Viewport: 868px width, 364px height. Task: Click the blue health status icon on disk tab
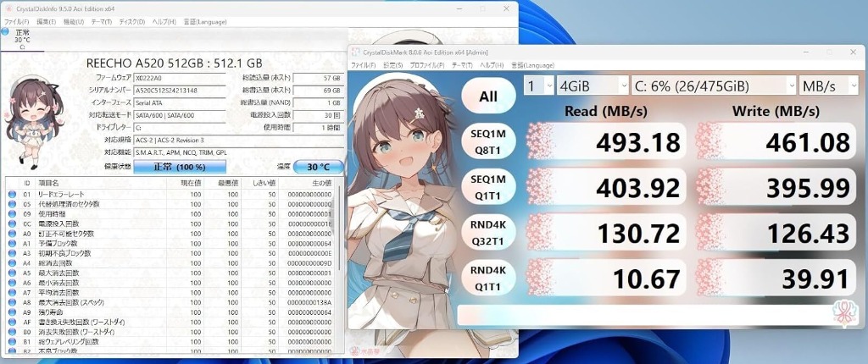[x=5, y=31]
